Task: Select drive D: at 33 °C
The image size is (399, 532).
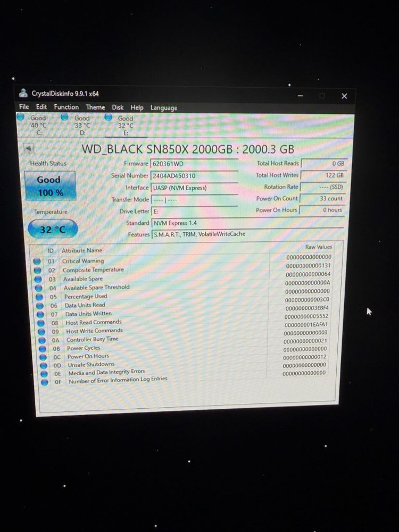Action: pyautogui.click(x=79, y=125)
